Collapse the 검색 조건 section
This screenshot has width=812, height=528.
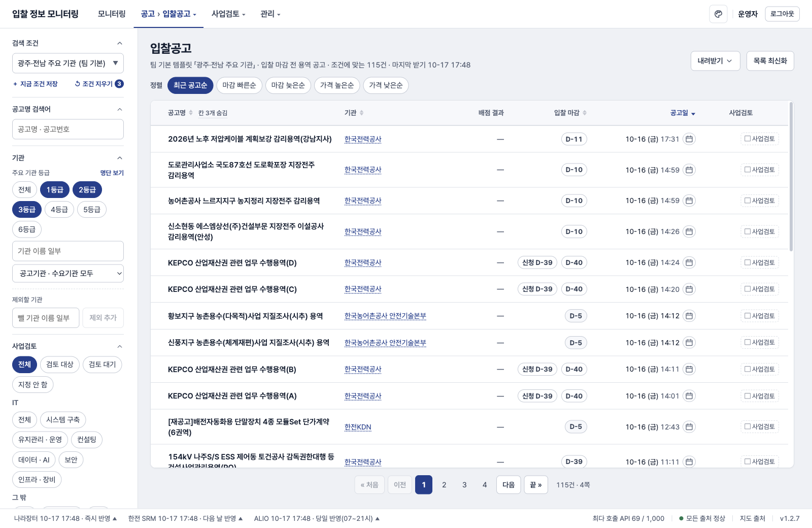120,43
